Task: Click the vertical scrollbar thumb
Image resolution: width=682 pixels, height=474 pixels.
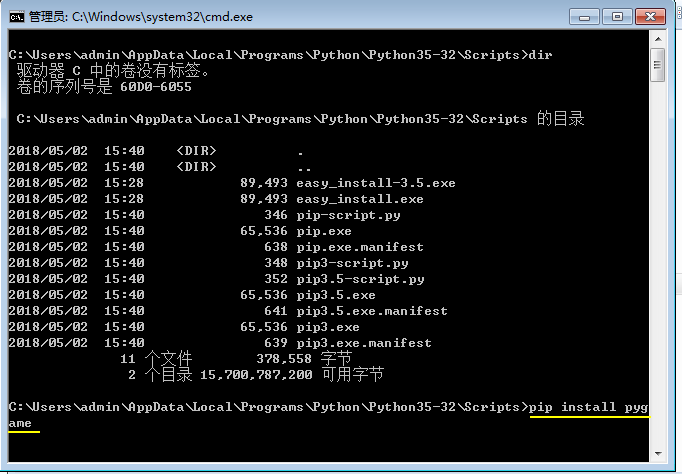Action: click(658, 65)
